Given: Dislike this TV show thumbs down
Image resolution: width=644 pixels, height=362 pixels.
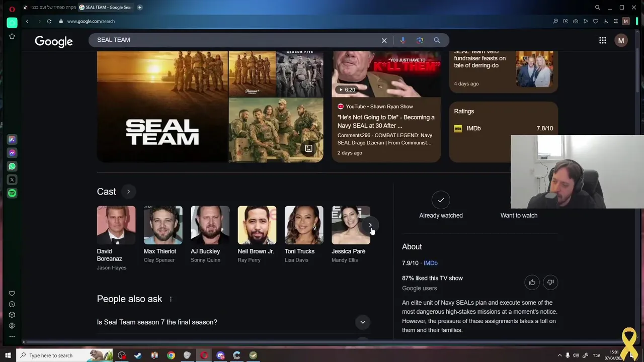Looking at the screenshot, I should 550,282.
